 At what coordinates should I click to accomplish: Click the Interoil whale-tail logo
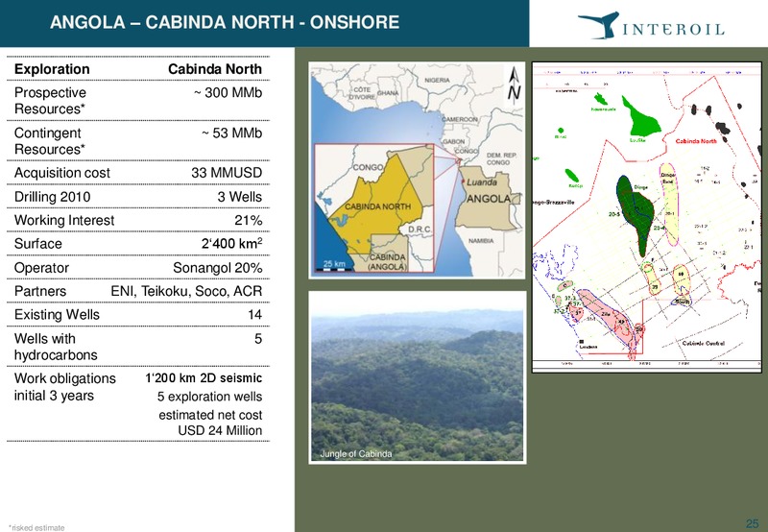tap(598, 25)
